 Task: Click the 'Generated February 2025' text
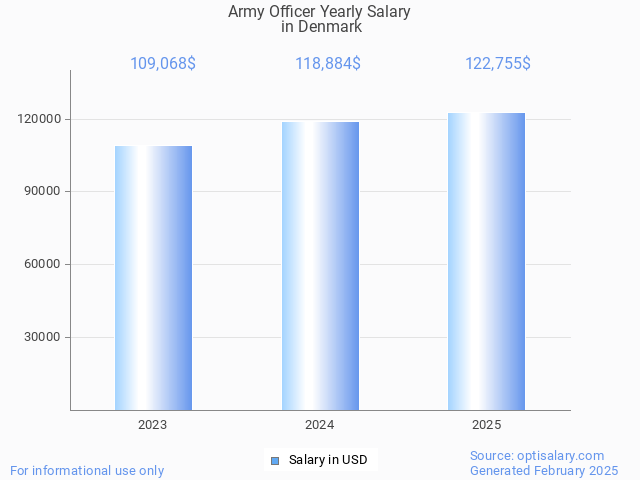pos(544,471)
